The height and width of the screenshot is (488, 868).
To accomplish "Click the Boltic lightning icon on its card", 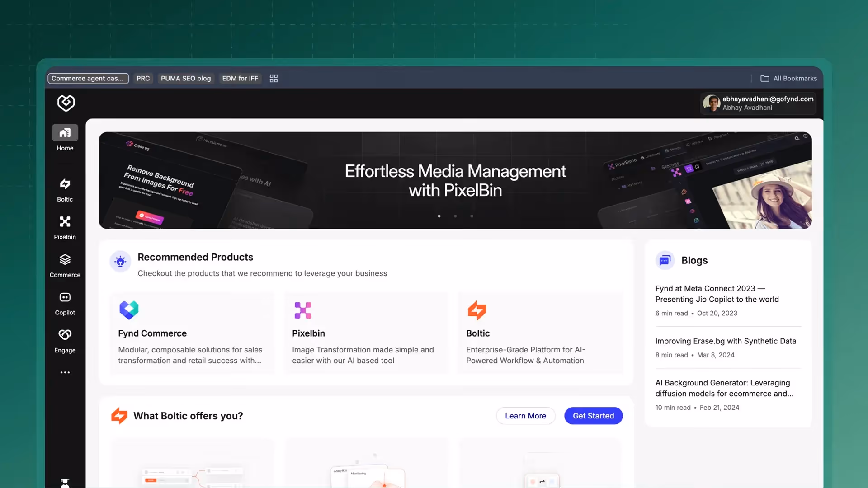I will [477, 310].
